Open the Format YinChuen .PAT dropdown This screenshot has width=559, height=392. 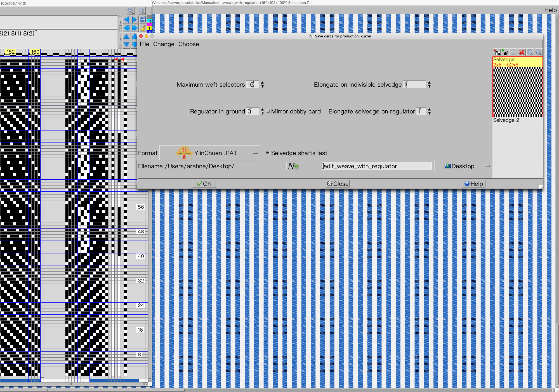click(210, 153)
